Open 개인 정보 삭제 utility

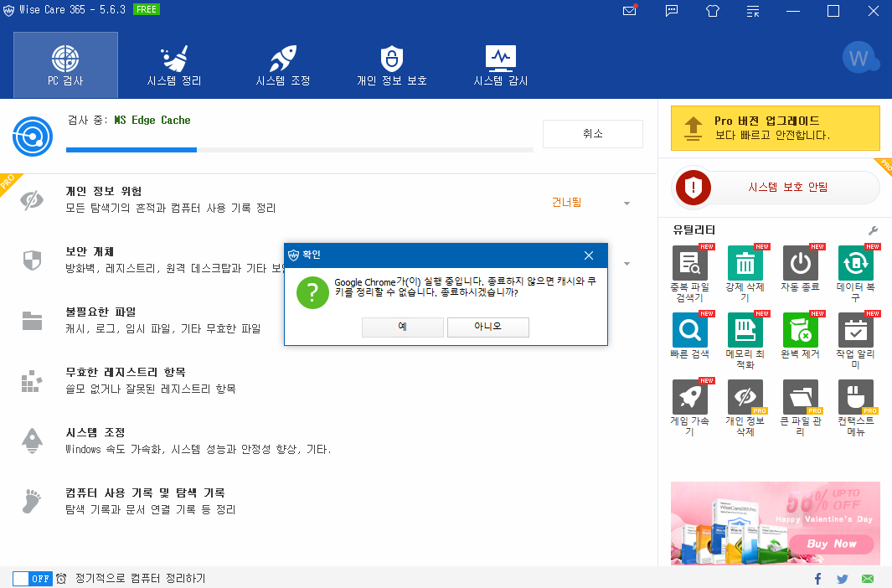pos(745,408)
